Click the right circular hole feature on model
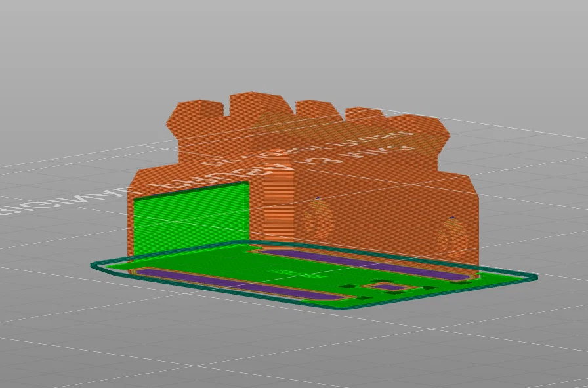Viewport: 588px width, 388px height. (453, 238)
